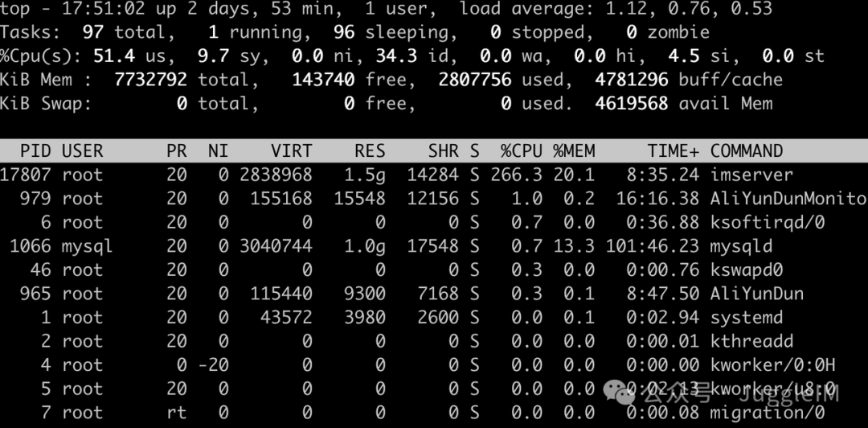Select the 96 sleeping tasks count
Image resolution: width=868 pixels, height=428 pixels.
coord(344,32)
